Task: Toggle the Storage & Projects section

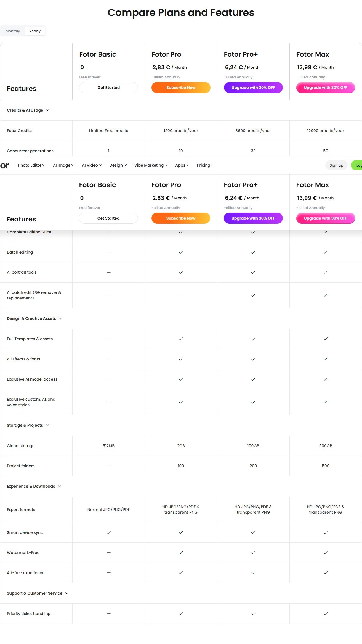Action: click(28, 425)
